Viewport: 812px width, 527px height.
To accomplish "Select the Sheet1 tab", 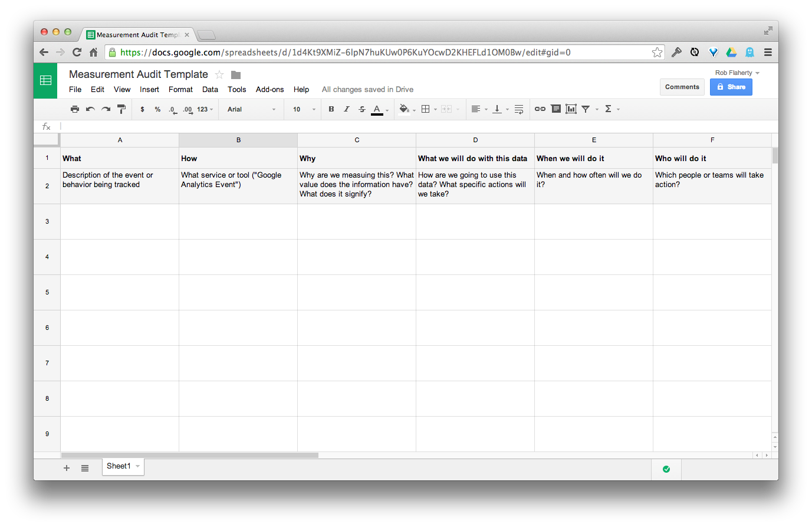I will tap(119, 466).
